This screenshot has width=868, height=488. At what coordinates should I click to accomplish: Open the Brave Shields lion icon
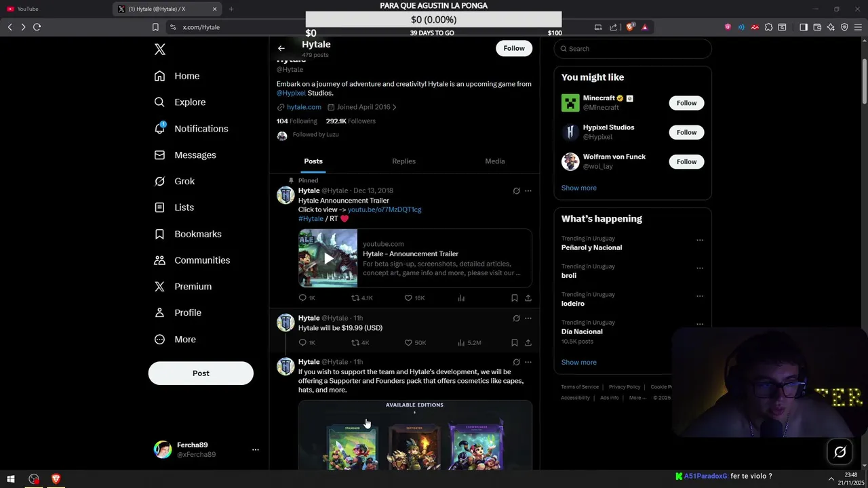point(630,27)
